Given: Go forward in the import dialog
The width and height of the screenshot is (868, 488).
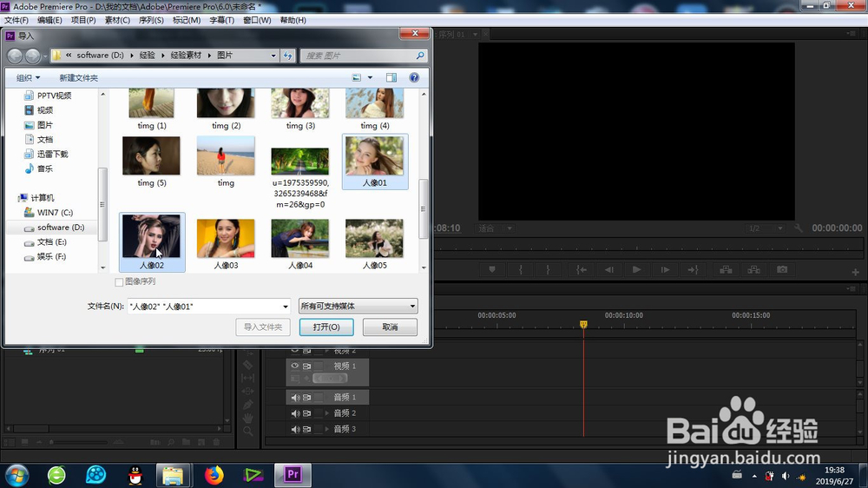Looking at the screenshot, I should (x=33, y=56).
